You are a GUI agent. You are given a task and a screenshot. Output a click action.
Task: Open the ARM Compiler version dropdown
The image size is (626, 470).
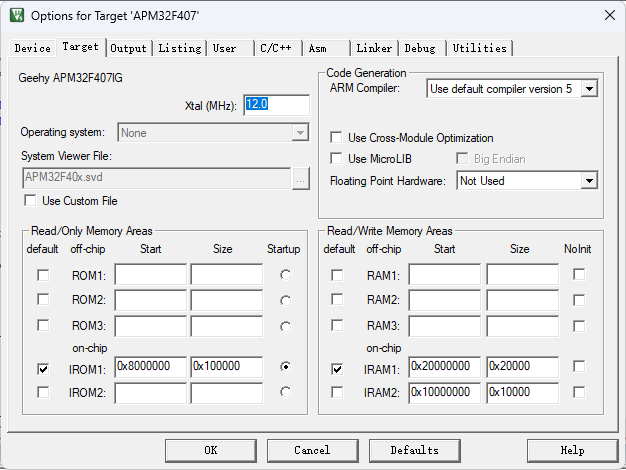pos(590,89)
